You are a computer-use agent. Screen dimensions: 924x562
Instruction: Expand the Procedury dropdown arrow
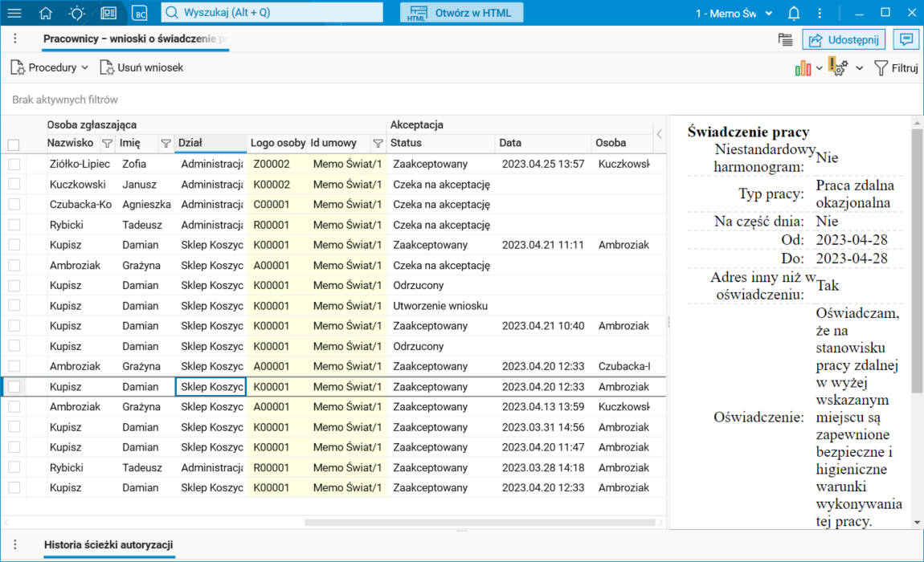click(85, 67)
